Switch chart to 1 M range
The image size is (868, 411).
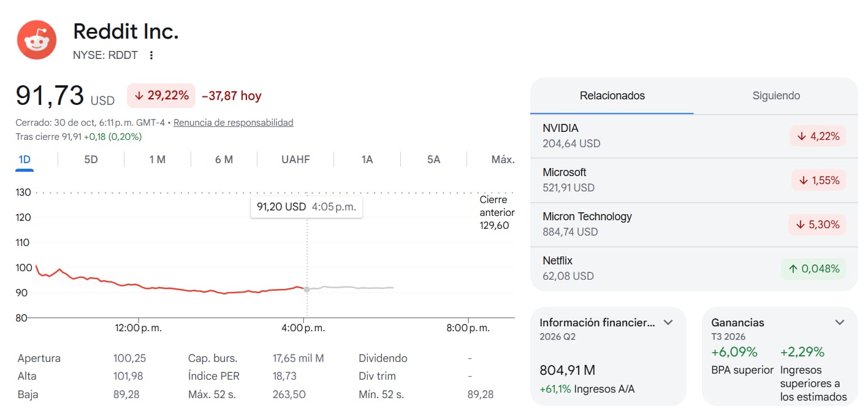click(x=158, y=159)
